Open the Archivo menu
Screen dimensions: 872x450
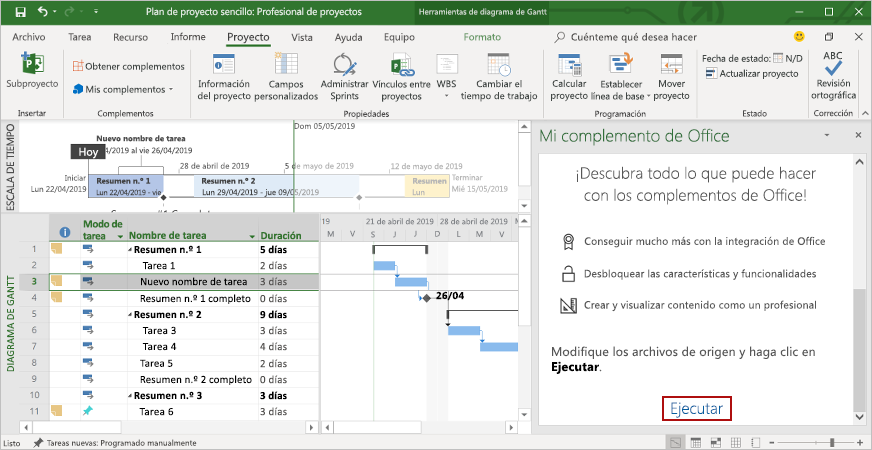coord(29,37)
